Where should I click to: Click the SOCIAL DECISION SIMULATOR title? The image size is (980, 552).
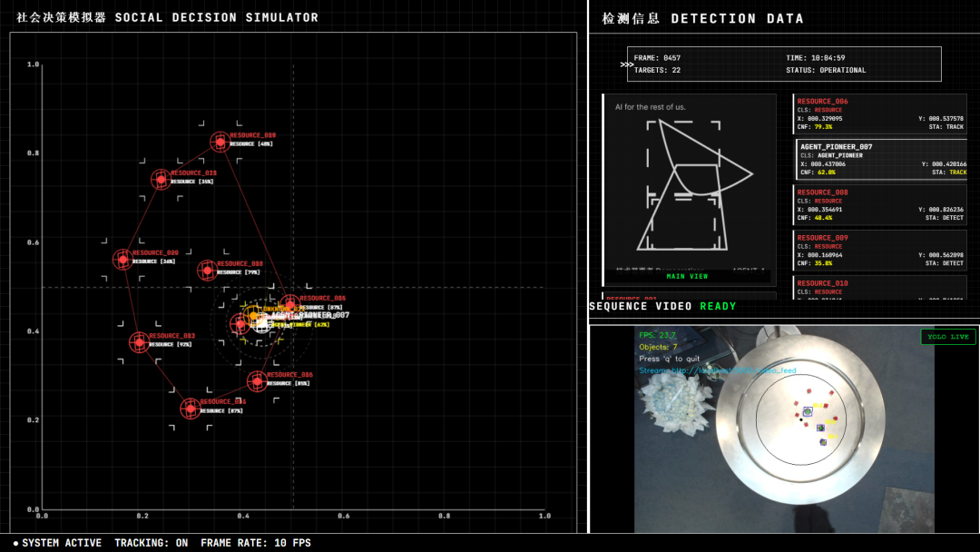pos(216,17)
